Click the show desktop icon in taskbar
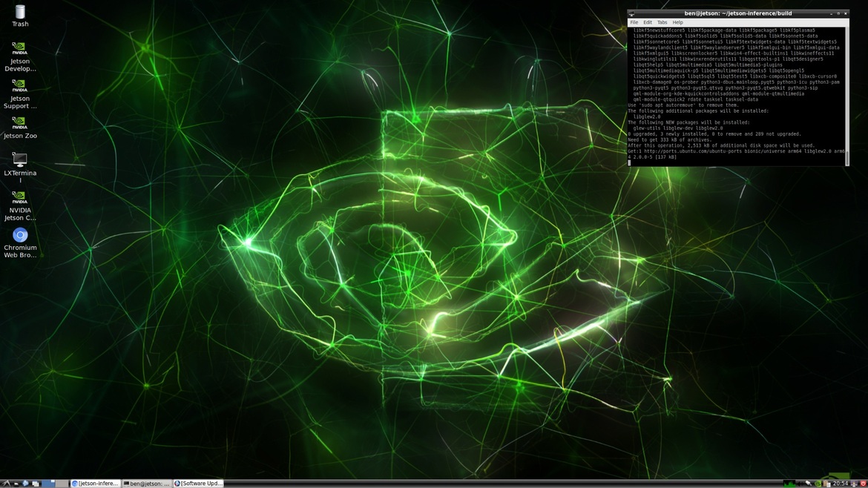This screenshot has height=488, width=868. pyautogui.click(x=36, y=484)
